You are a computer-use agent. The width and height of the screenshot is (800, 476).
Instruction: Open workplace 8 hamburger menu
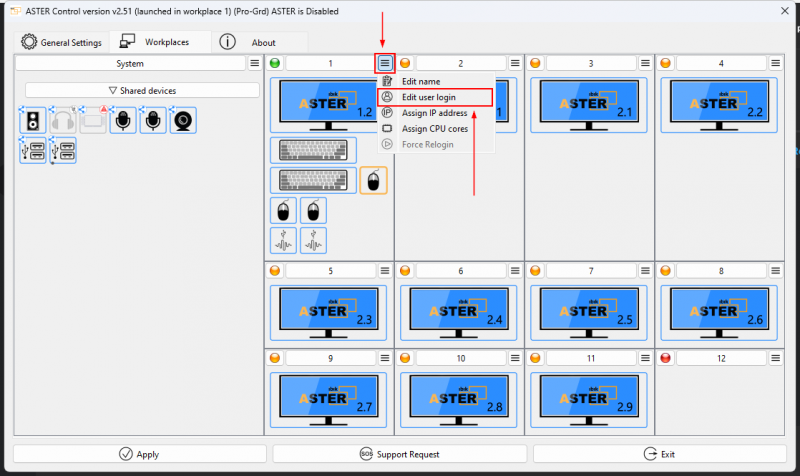coord(776,271)
